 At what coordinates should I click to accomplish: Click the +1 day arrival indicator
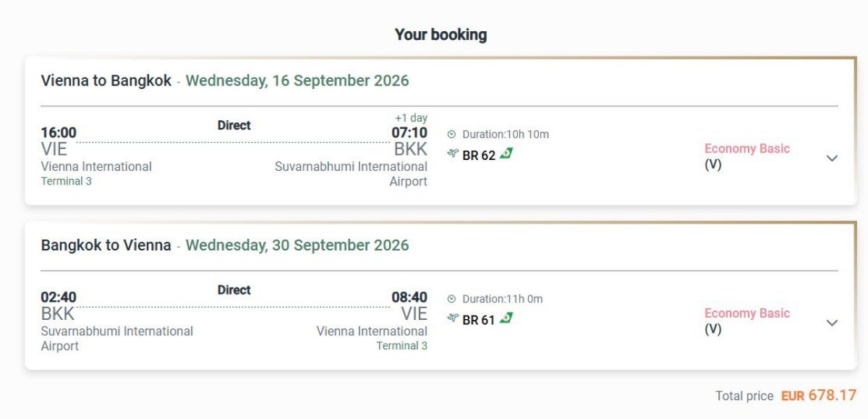click(x=411, y=118)
